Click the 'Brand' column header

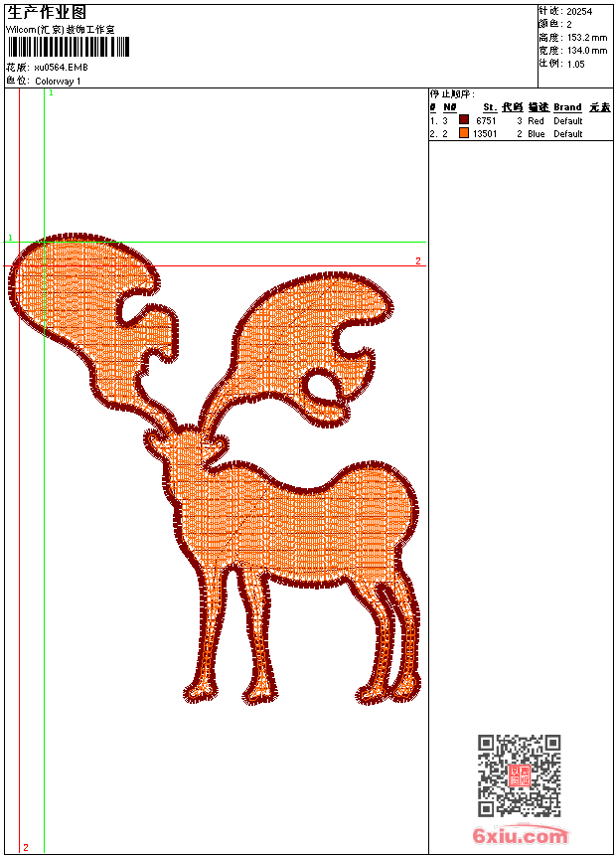click(567, 107)
